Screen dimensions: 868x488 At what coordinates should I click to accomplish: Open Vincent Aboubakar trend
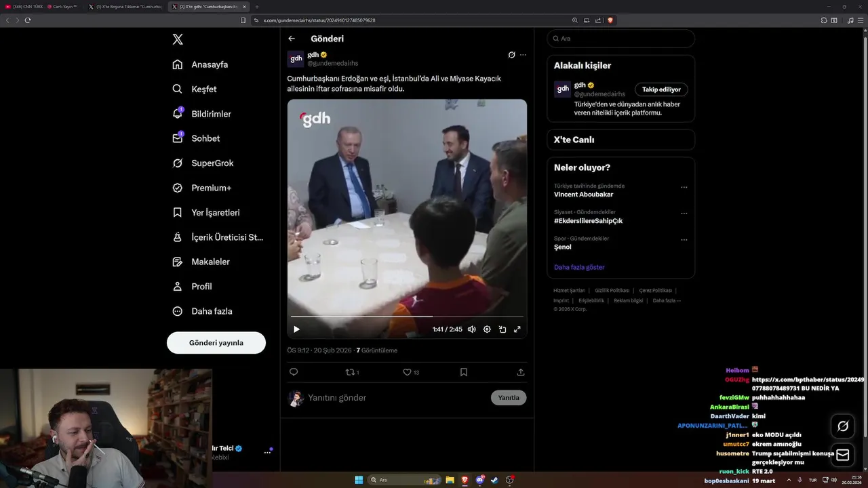(584, 195)
